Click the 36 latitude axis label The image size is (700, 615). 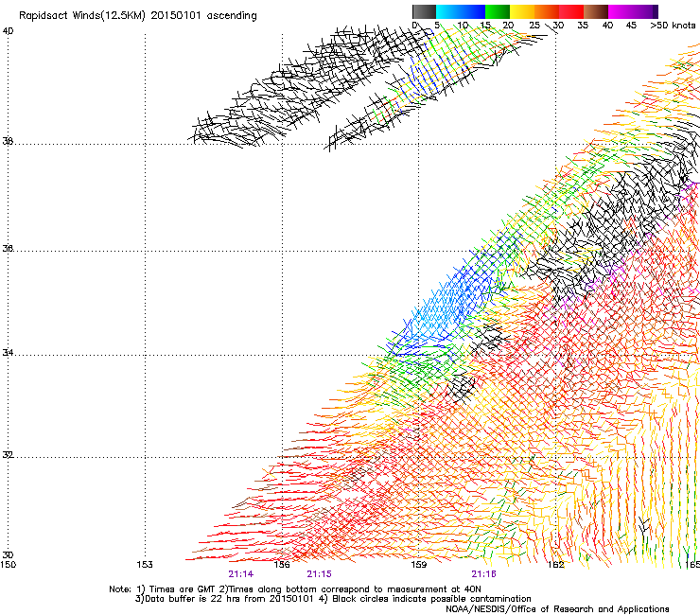point(8,248)
